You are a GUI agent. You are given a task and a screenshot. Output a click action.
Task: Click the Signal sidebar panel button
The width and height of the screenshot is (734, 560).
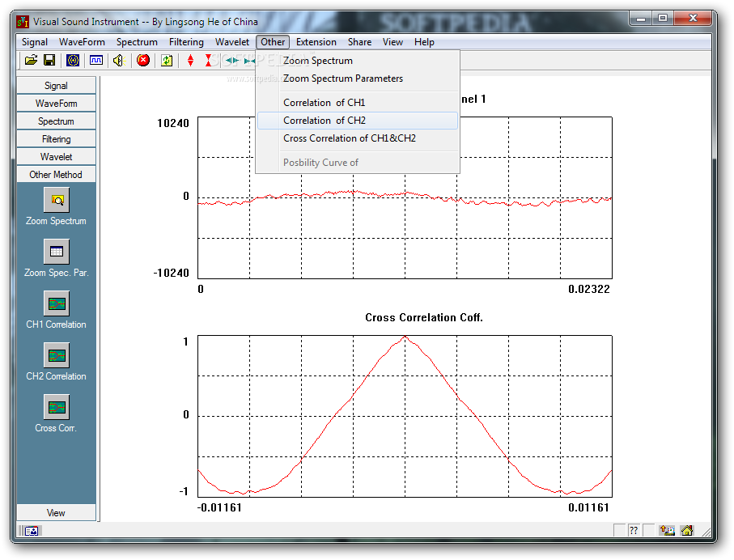(56, 85)
